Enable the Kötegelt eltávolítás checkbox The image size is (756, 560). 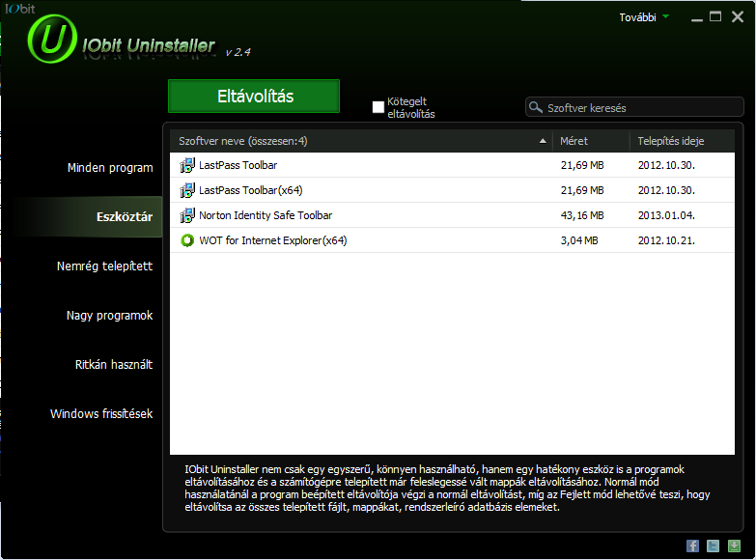[378, 107]
